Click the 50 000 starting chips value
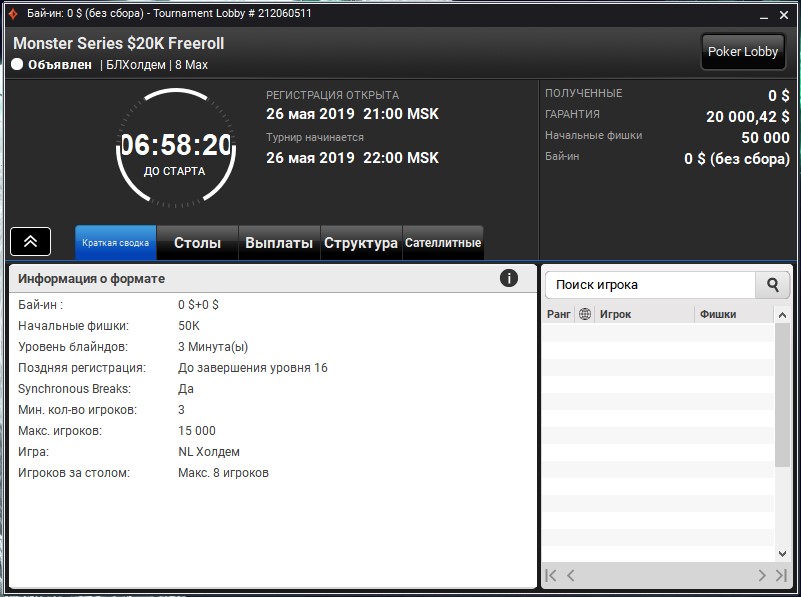Viewport: 801px width, 597px height. coord(765,137)
